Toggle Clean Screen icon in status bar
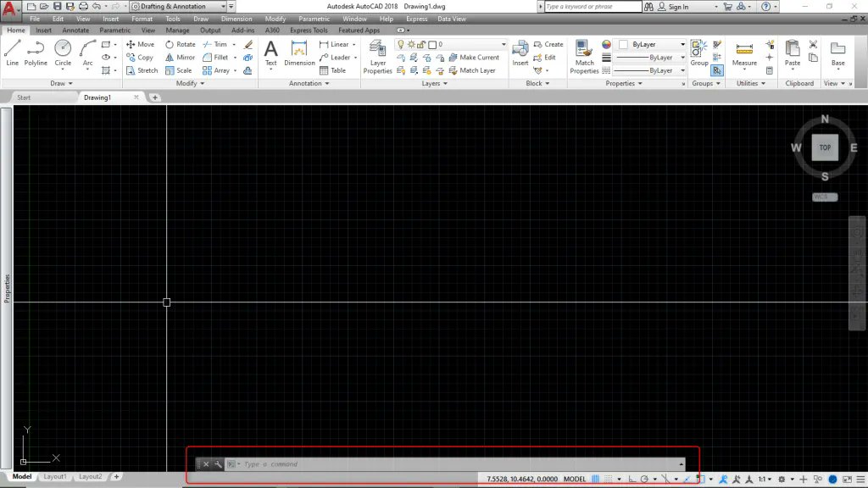The height and width of the screenshot is (488, 868). coord(847,480)
